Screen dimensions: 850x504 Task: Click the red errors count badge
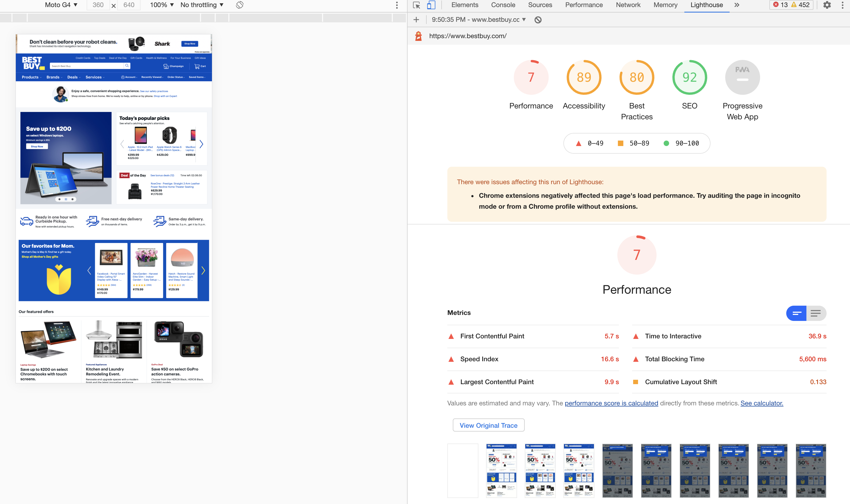click(780, 5)
